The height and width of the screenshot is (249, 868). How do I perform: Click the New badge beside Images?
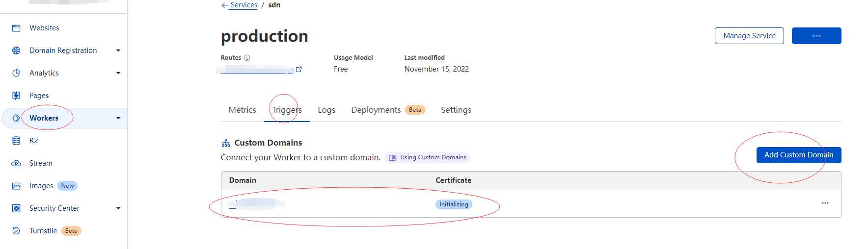pyautogui.click(x=67, y=186)
